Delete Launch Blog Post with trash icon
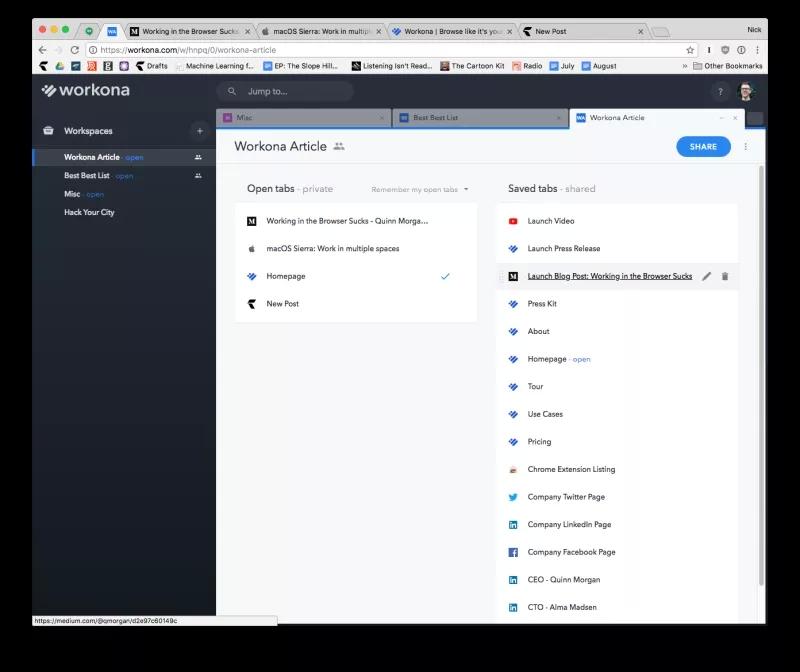Image resolution: width=800 pixels, height=672 pixels. point(725,276)
